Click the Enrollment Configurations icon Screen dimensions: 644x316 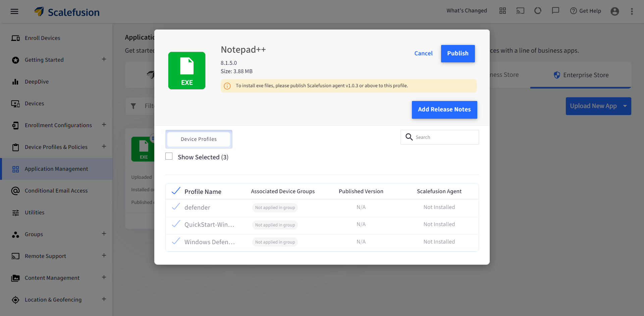pyautogui.click(x=15, y=125)
